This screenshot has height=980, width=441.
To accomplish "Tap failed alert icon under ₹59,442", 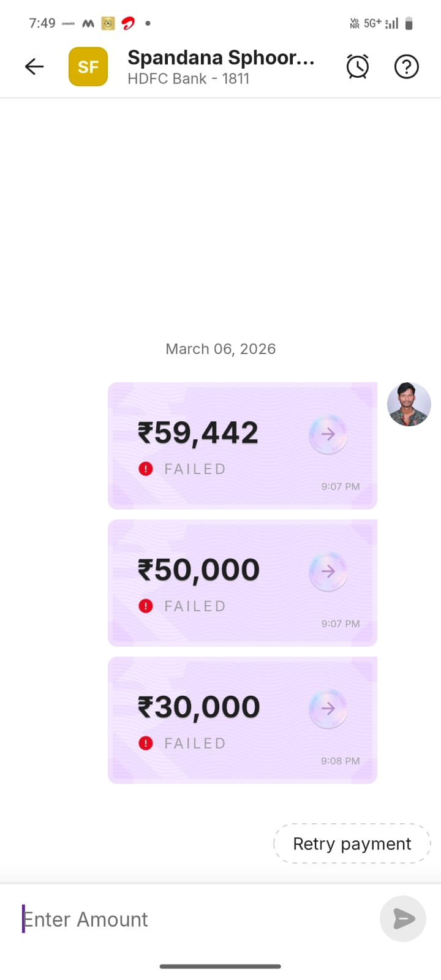I will click(146, 469).
